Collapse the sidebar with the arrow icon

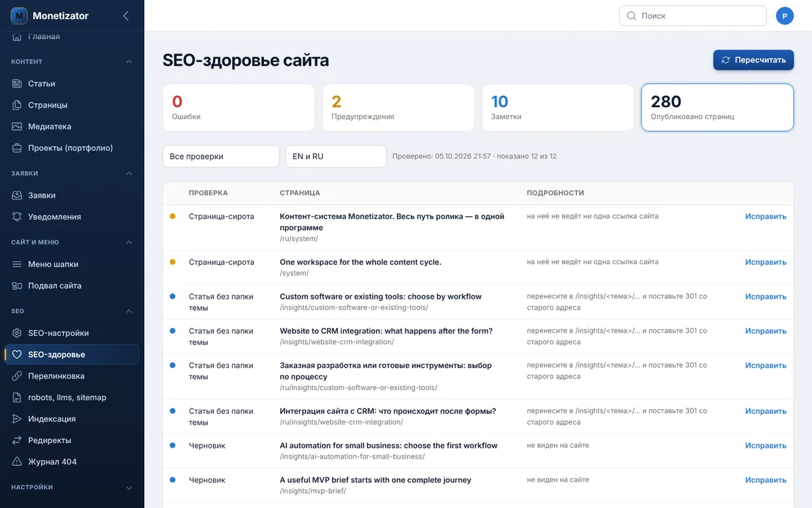coord(126,16)
